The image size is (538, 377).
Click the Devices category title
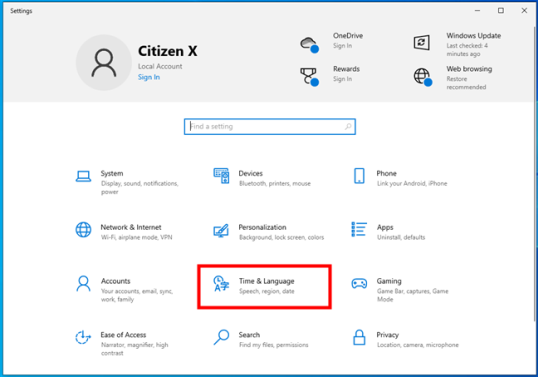point(250,173)
